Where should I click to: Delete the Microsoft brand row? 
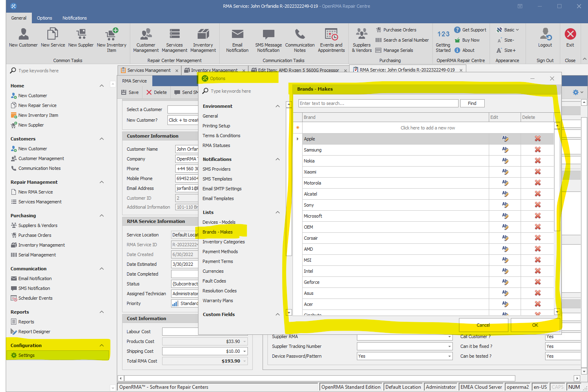[x=538, y=216]
